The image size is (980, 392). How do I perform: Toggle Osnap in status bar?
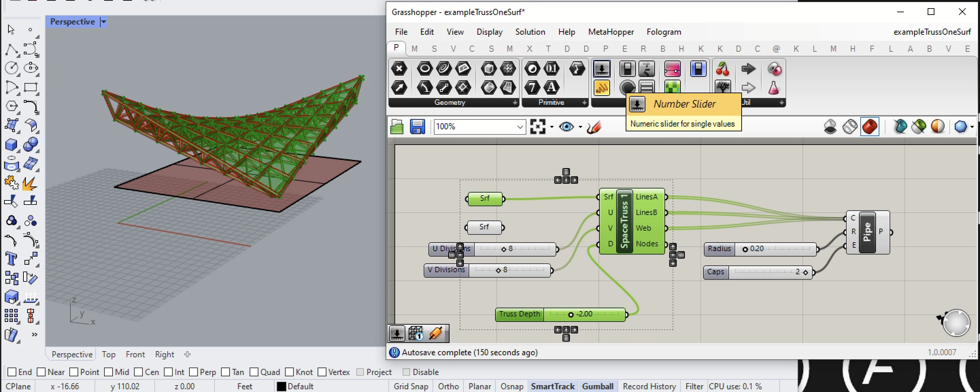[x=512, y=386]
